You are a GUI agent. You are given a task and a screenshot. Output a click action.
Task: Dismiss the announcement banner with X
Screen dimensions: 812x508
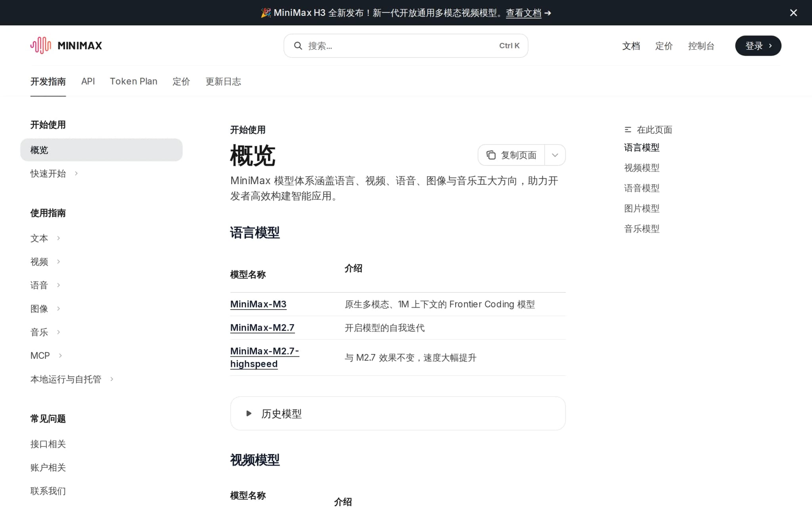pos(793,13)
